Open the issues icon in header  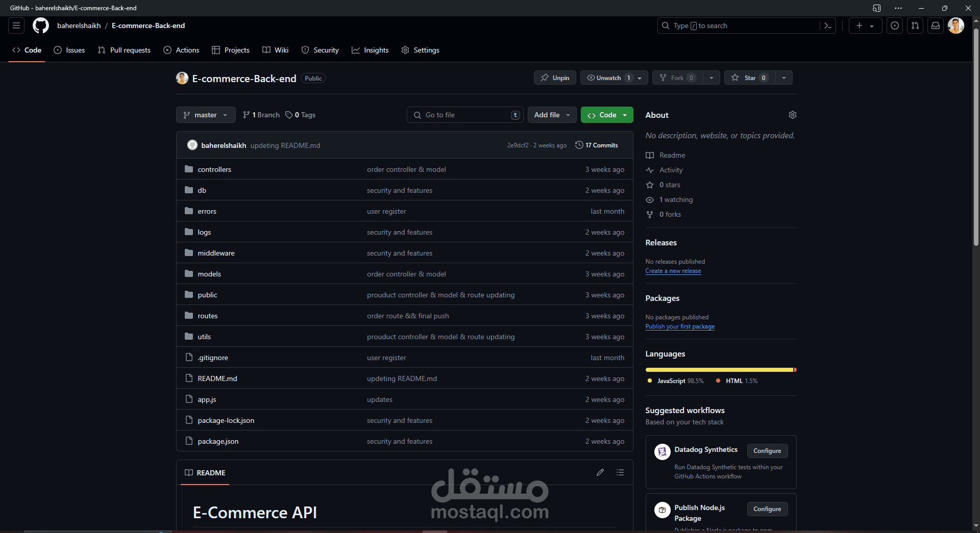pyautogui.click(x=895, y=26)
